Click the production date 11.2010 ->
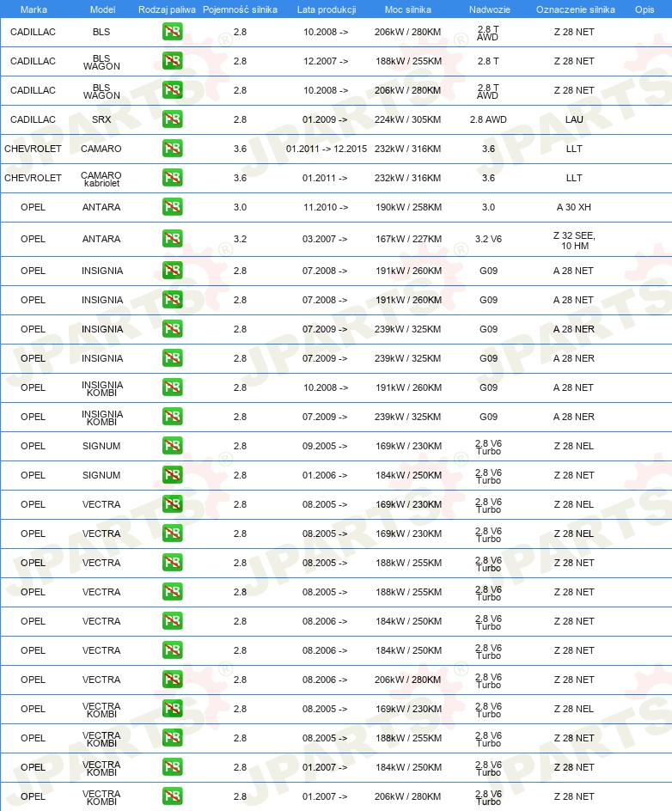The width and height of the screenshot is (672, 811). 326,207
